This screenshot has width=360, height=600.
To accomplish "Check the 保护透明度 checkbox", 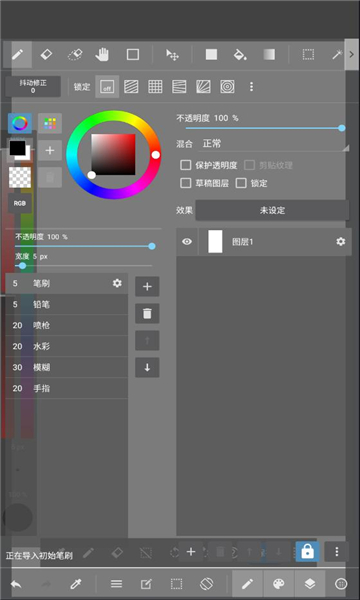I will [x=186, y=165].
